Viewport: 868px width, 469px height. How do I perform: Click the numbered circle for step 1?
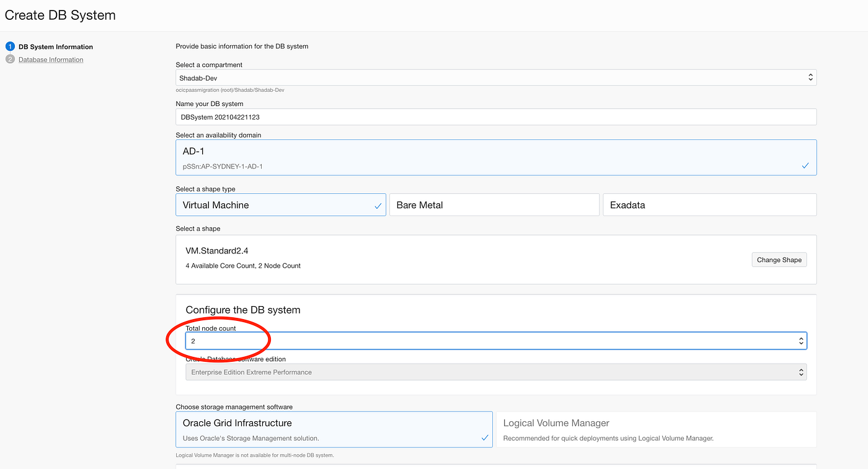[9, 46]
